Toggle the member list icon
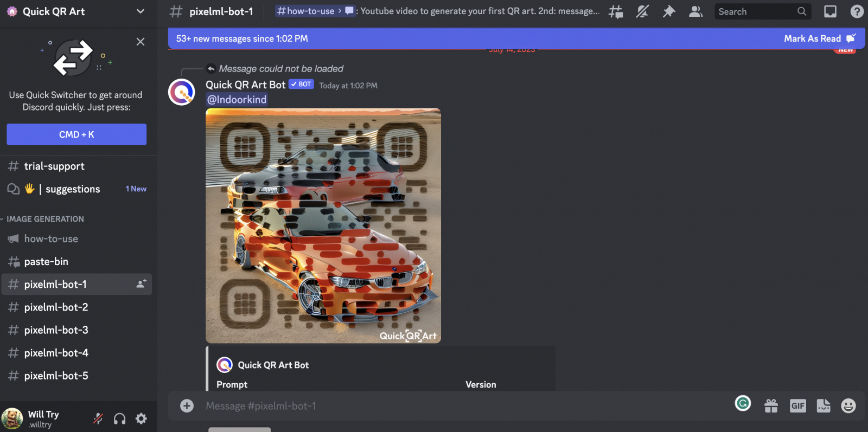This screenshot has width=868, height=432. click(x=695, y=11)
